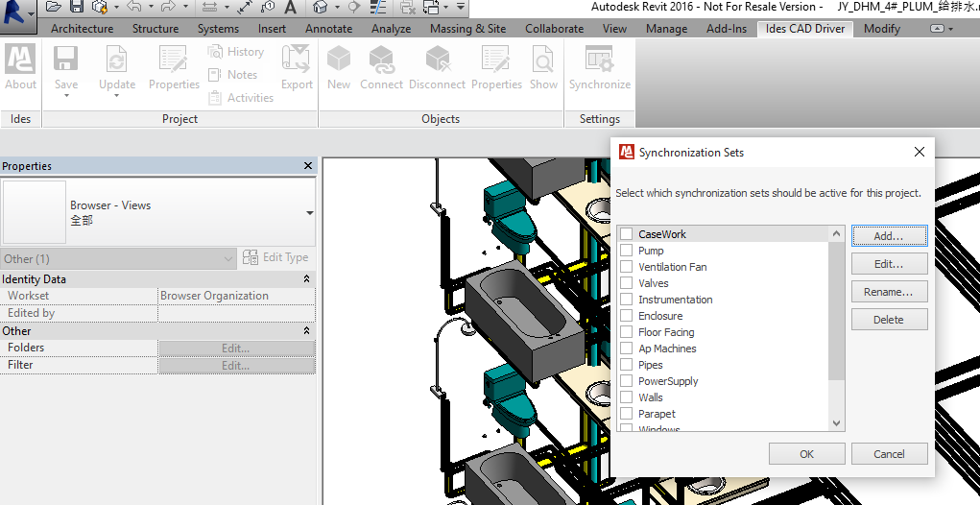This screenshot has width=980, height=505.
Task: Click the Rename... button
Action: pos(889,292)
